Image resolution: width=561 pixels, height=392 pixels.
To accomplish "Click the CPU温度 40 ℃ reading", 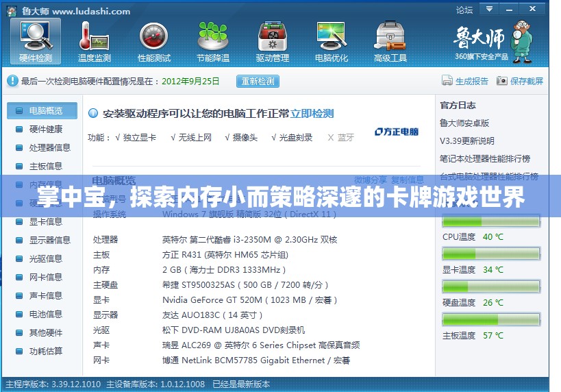I will [x=473, y=237].
